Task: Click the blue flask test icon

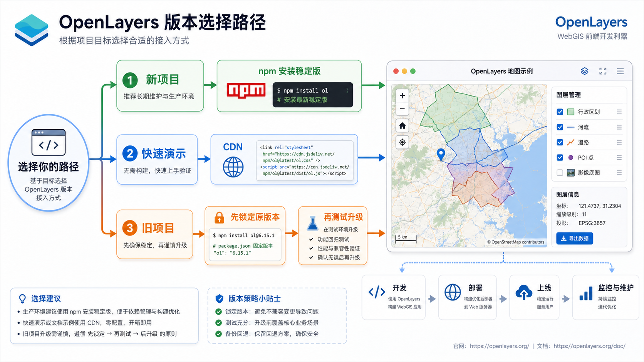Action: point(312,223)
